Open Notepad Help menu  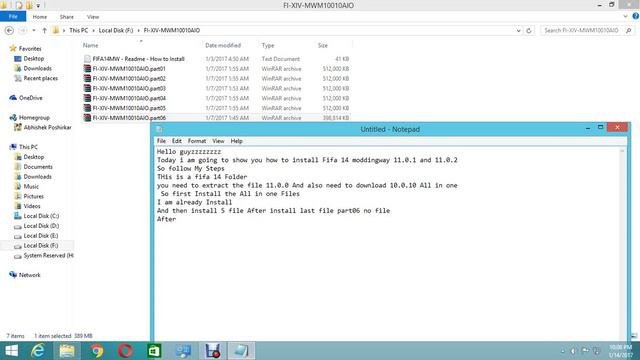(236, 141)
